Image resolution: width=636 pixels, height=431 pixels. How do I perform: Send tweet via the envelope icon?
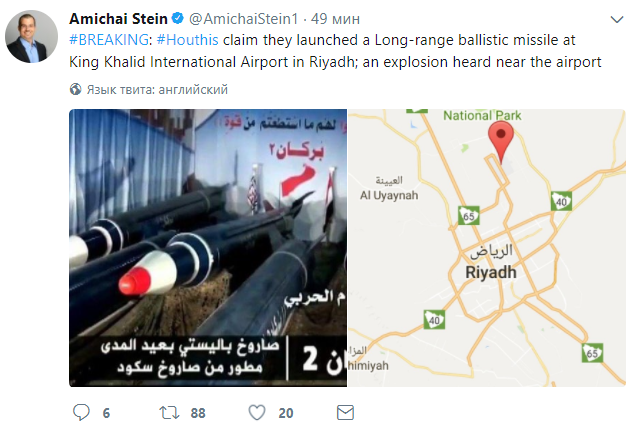(345, 412)
